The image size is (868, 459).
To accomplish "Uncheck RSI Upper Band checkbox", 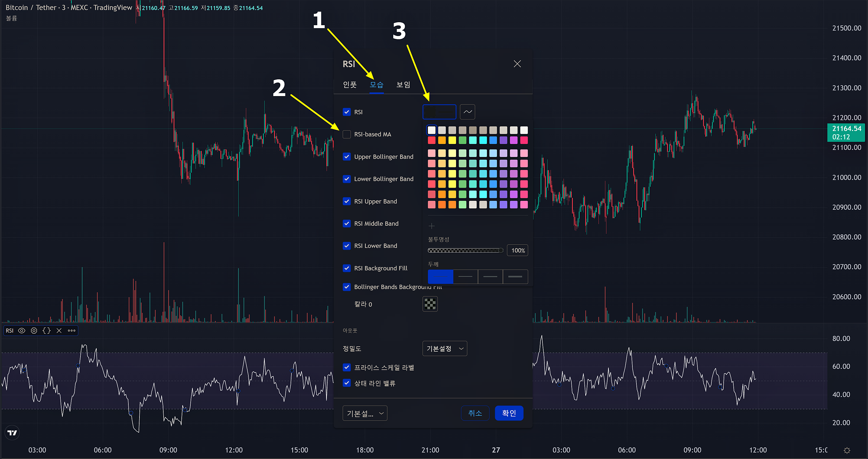I will 347,201.
